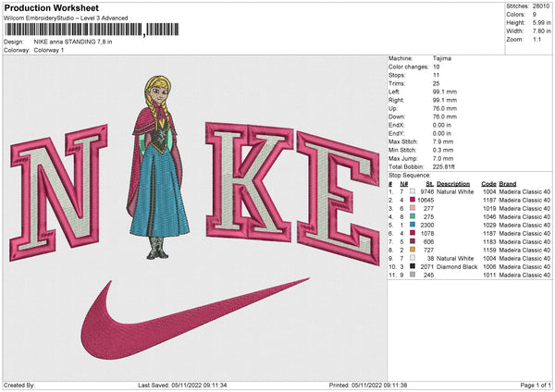Pick the salmon swatch in the code 1019 row

(413, 208)
